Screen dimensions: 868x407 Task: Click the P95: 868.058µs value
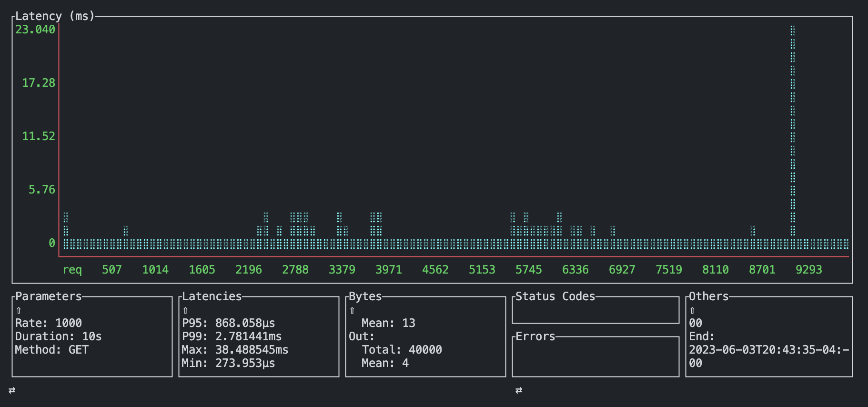pos(229,323)
